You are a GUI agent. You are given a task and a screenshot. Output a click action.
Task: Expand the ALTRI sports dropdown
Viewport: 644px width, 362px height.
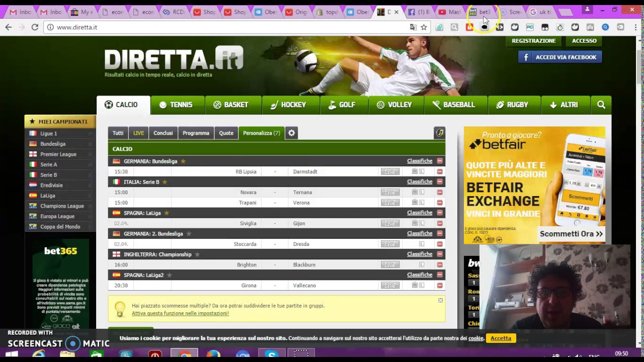(565, 105)
